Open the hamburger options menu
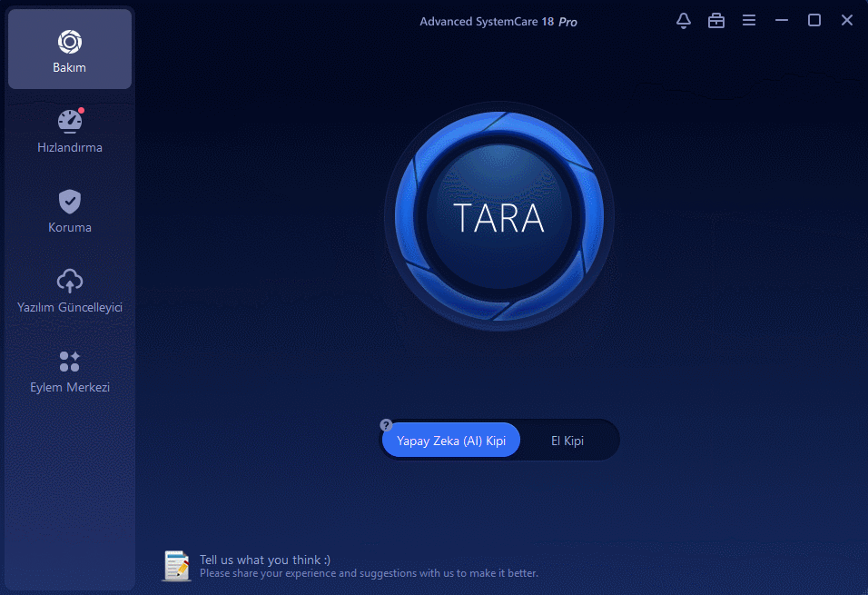This screenshot has width=868, height=595. [749, 21]
